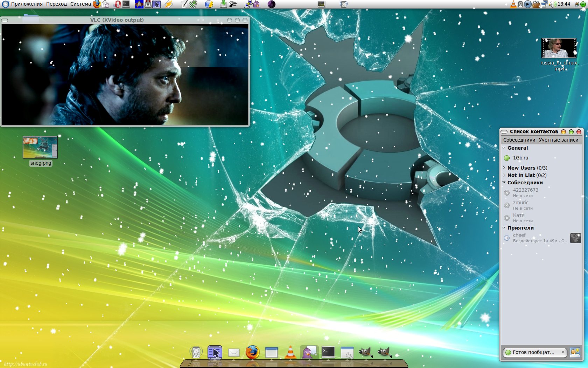Select the russia_ru_clinux.mp4 desktop file
Viewport: 588px width, 368px height.
tap(559, 55)
